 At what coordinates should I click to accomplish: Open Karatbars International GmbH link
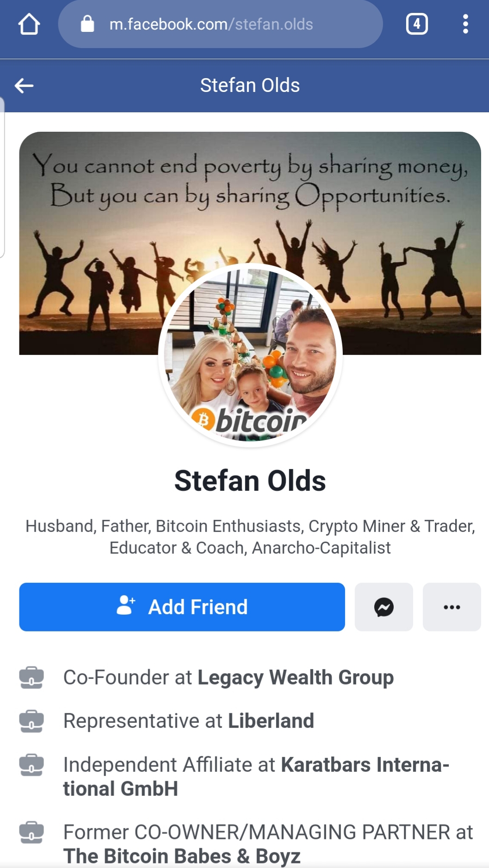[x=256, y=776]
